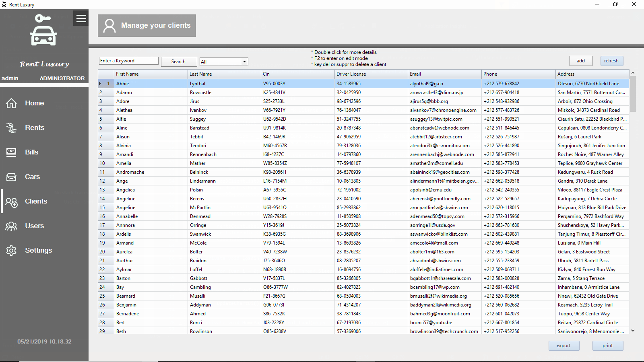This screenshot has width=644, height=362.
Task: Select the Cin cell Y15-3619J
Action: [x=298, y=225]
